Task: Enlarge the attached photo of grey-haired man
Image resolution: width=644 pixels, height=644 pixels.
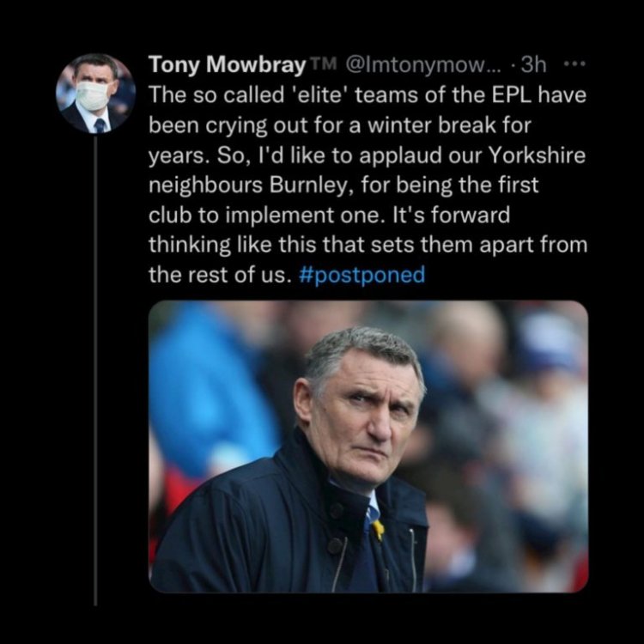Action: pyautogui.click(x=368, y=447)
